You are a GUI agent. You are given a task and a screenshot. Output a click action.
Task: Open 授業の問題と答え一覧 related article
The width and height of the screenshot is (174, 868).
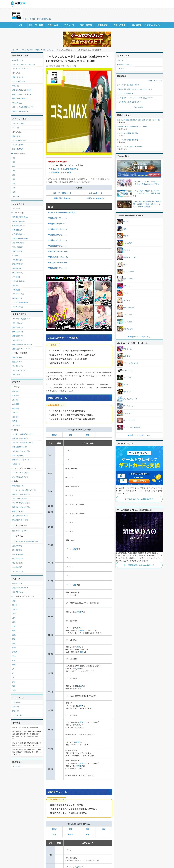[62, 198]
